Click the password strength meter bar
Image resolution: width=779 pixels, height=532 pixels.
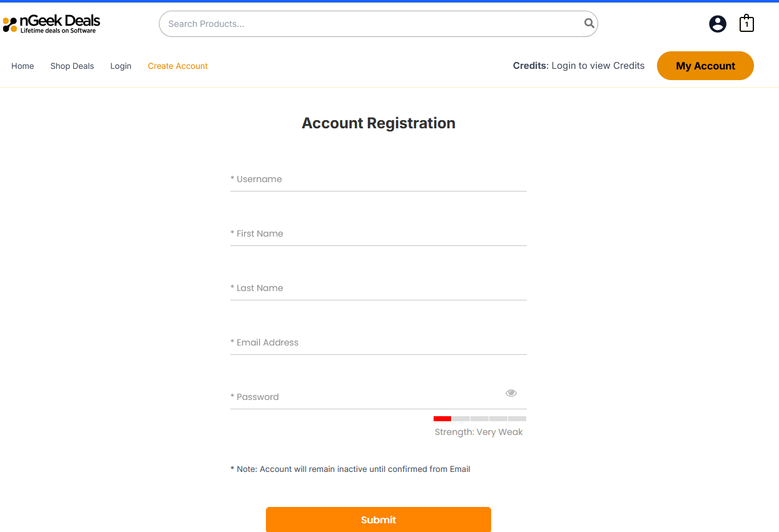pos(479,418)
